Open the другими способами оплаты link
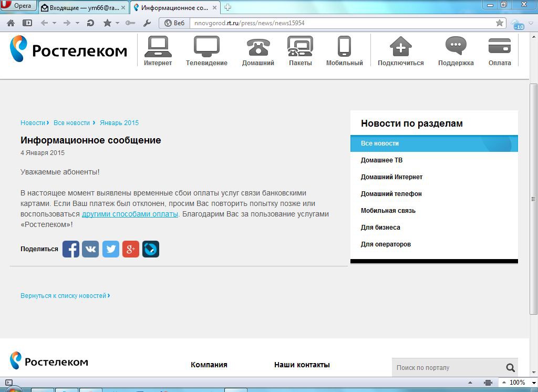The width and height of the screenshot is (538, 392). coord(130,214)
